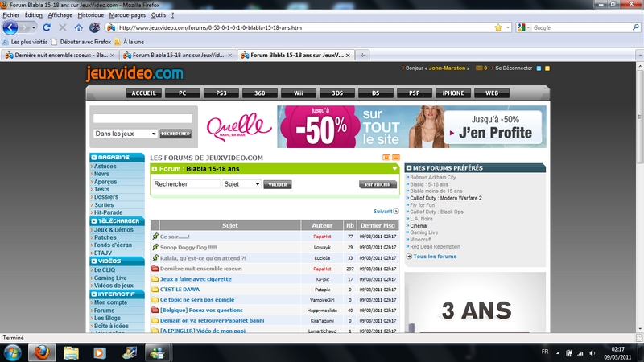Click red folder icon beside 'Dernière nuit ensemble'
Image resolution: width=644 pixels, height=362 pixels.
[x=155, y=269]
